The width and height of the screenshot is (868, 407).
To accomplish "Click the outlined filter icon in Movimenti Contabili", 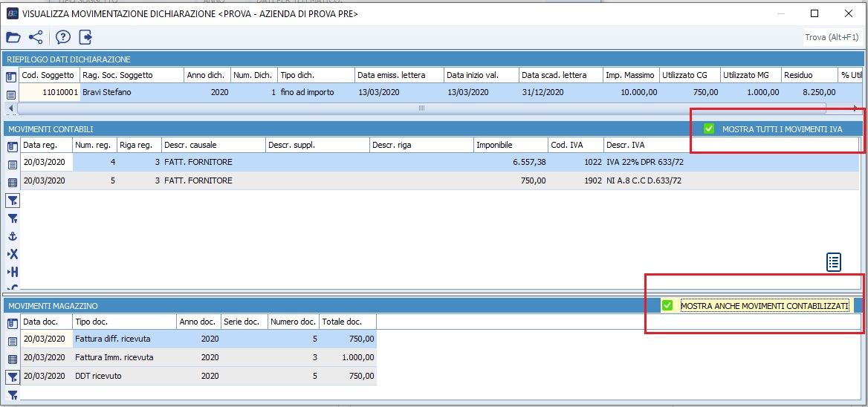I will click(x=12, y=201).
